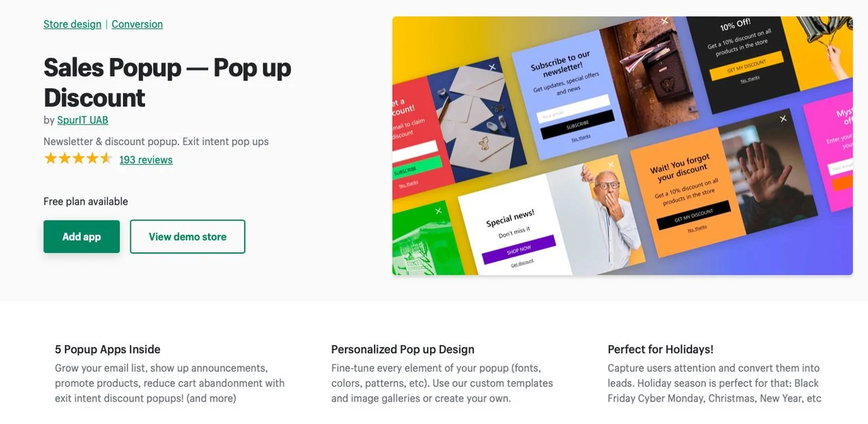Close the green popup with its X icon
The image size is (868, 424).
(x=438, y=210)
